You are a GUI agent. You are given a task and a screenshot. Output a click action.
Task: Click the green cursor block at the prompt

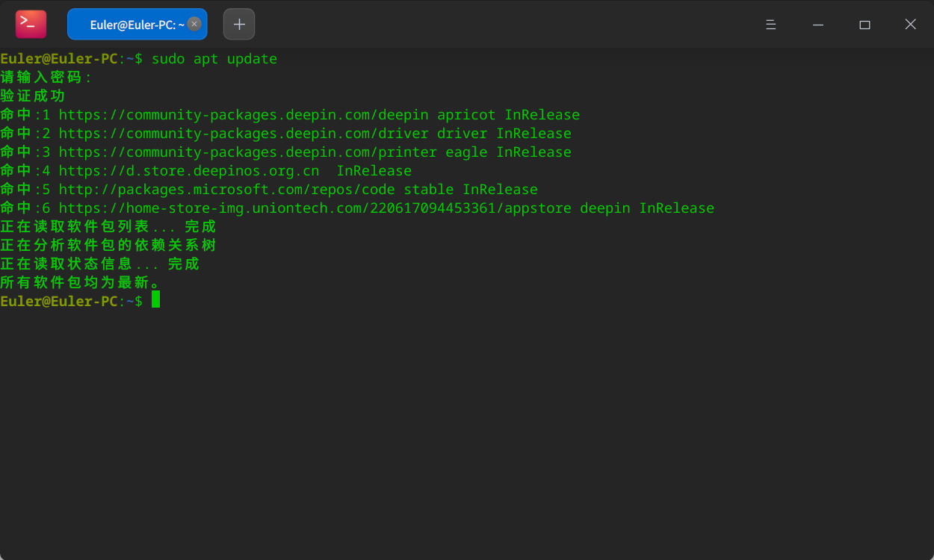155,300
